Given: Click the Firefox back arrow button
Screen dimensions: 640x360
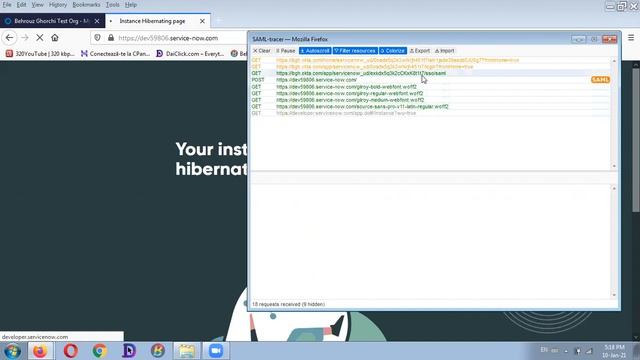Looking at the screenshot, I should coord(9,38).
